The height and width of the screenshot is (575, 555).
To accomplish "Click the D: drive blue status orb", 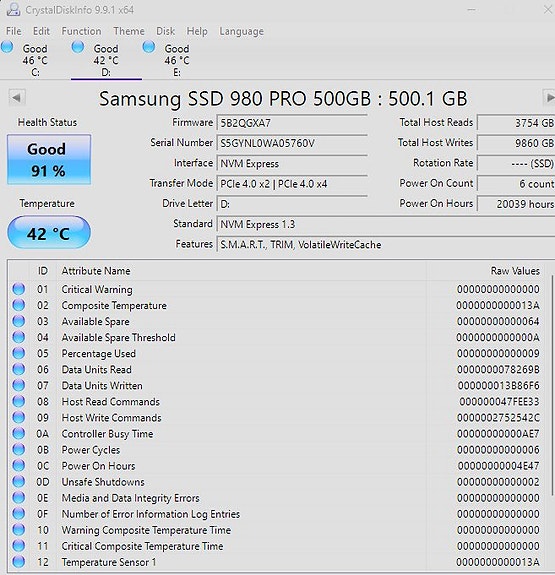I will pos(78,47).
